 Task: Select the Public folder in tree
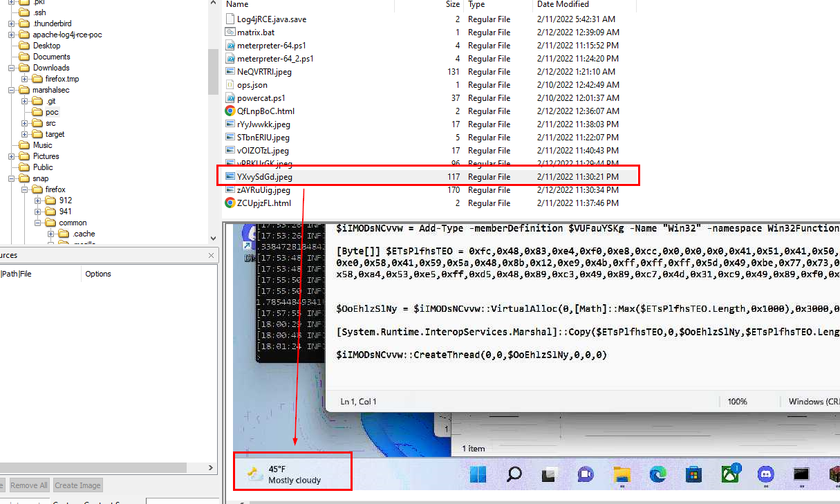tap(43, 167)
